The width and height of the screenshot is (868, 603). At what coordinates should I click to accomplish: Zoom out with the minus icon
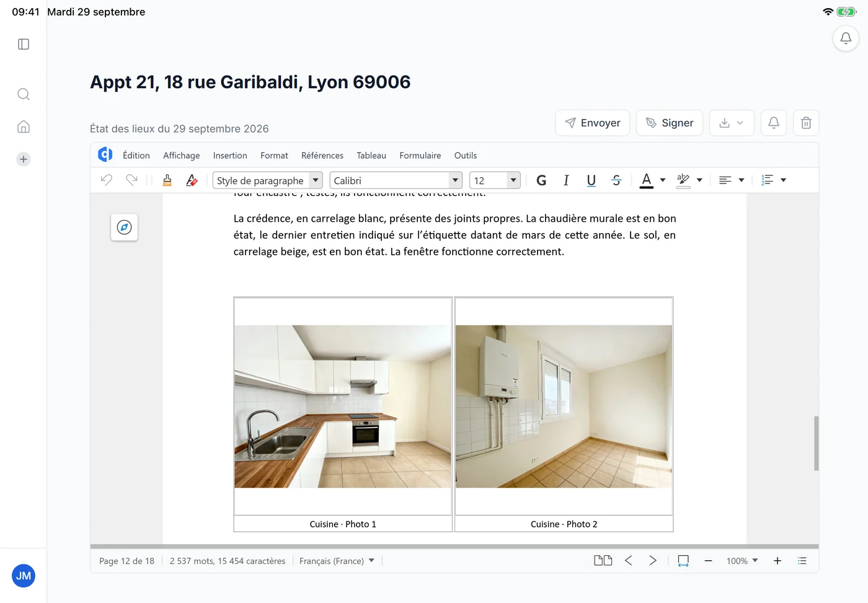(708, 561)
